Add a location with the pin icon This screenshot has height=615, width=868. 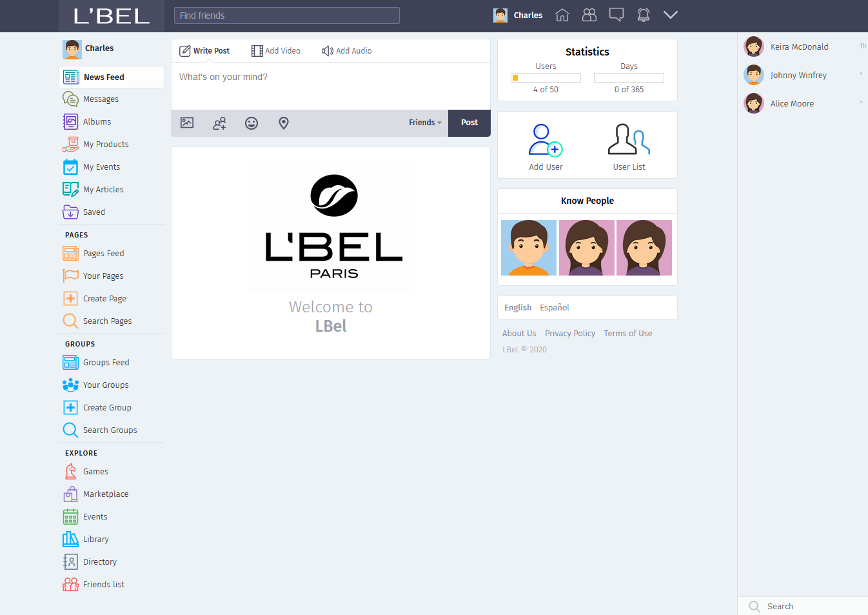point(284,123)
